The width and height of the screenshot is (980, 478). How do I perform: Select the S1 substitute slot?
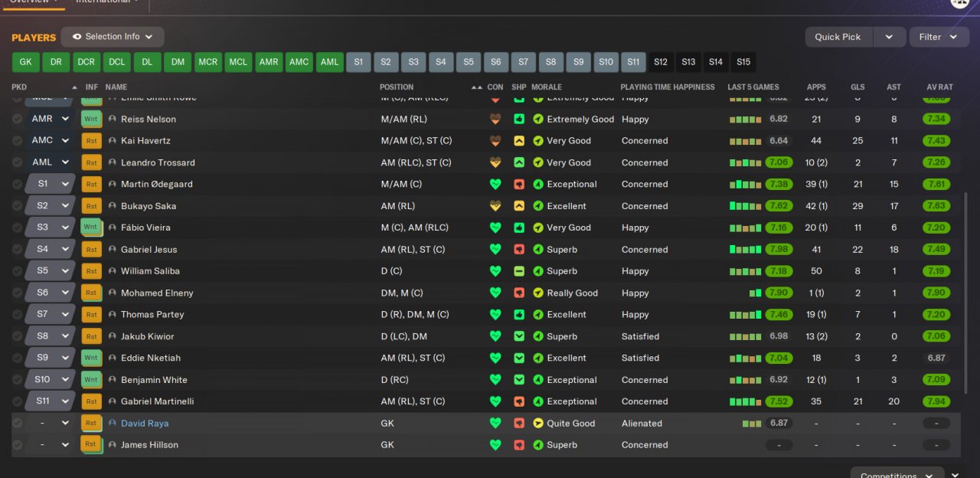pos(358,62)
